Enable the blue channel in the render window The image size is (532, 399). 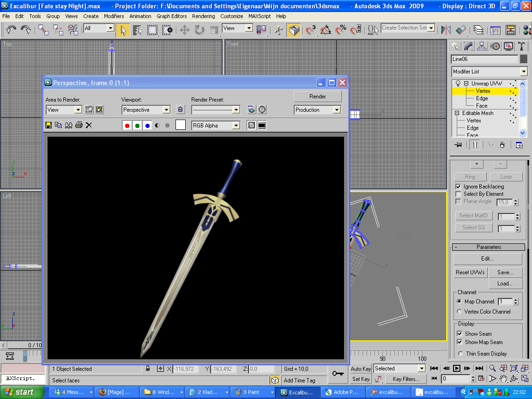tap(147, 126)
